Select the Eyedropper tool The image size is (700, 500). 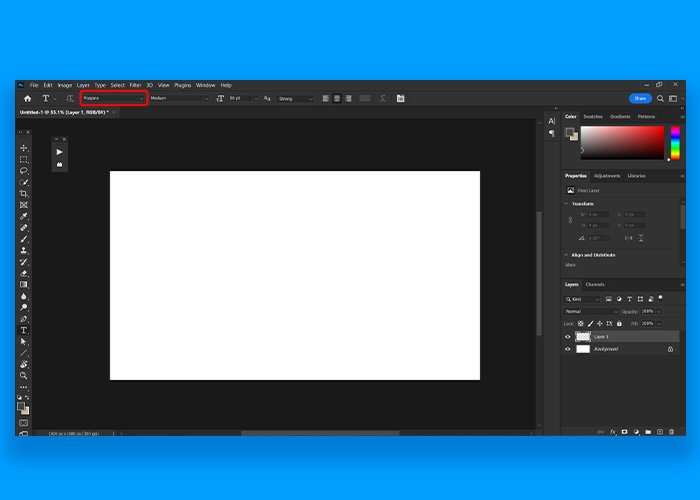pos(24,217)
